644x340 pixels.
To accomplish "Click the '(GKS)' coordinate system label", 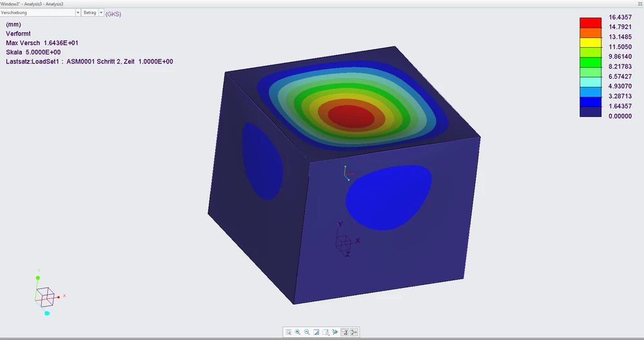I will point(113,14).
